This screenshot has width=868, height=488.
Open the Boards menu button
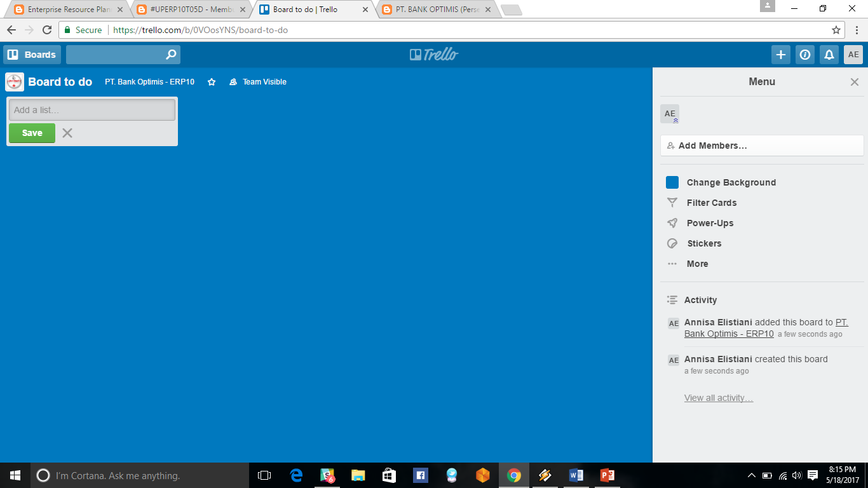coord(32,55)
